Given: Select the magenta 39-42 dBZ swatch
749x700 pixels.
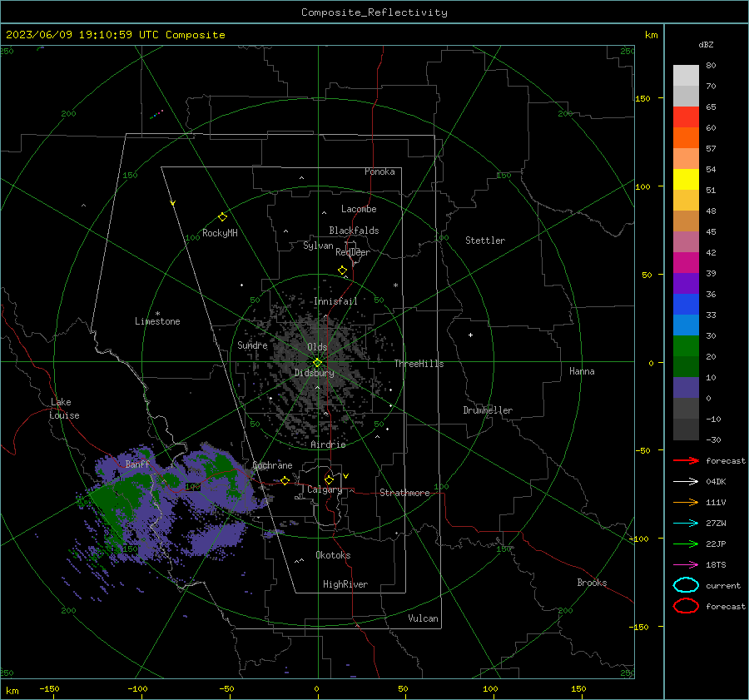Looking at the screenshot, I should pyautogui.click(x=686, y=262).
